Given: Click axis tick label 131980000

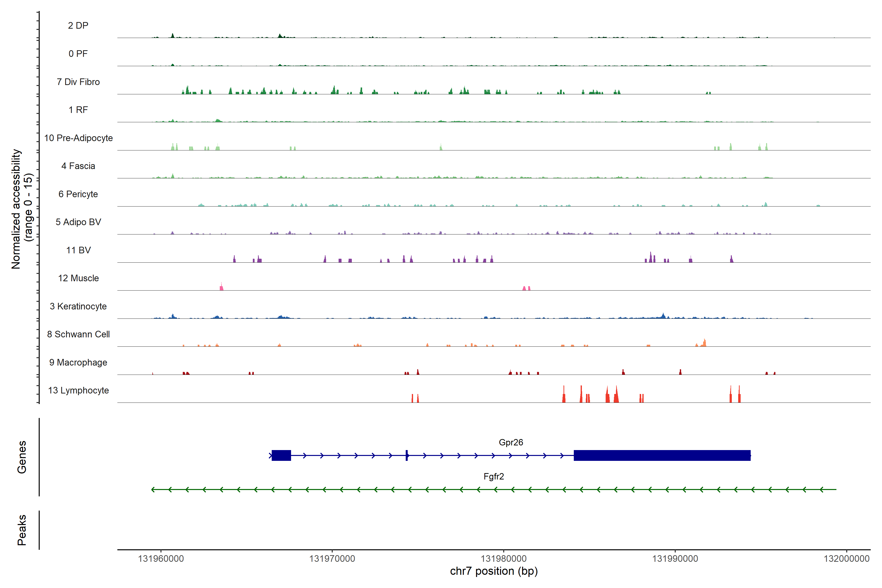Looking at the screenshot, I should [x=503, y=558].
